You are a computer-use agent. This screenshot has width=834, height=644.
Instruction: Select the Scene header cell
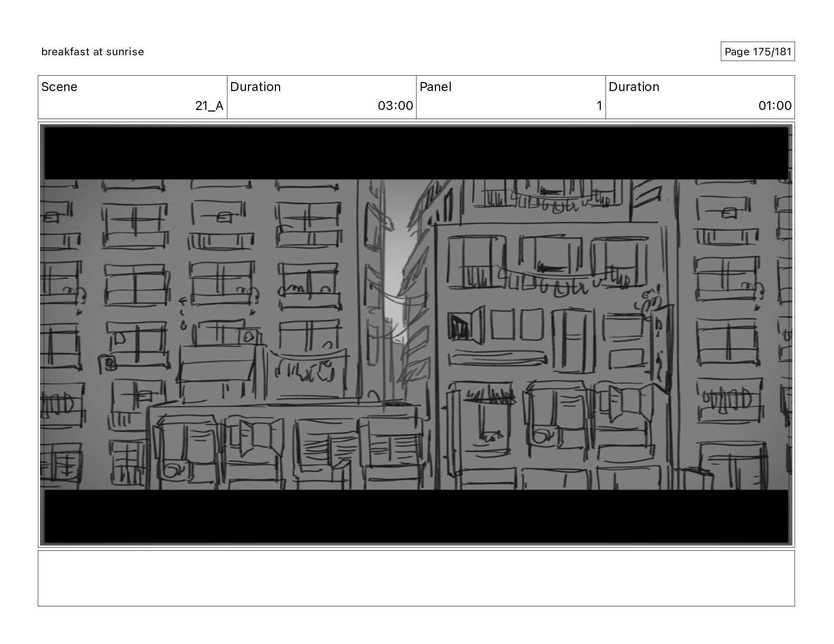click(133, 97)
